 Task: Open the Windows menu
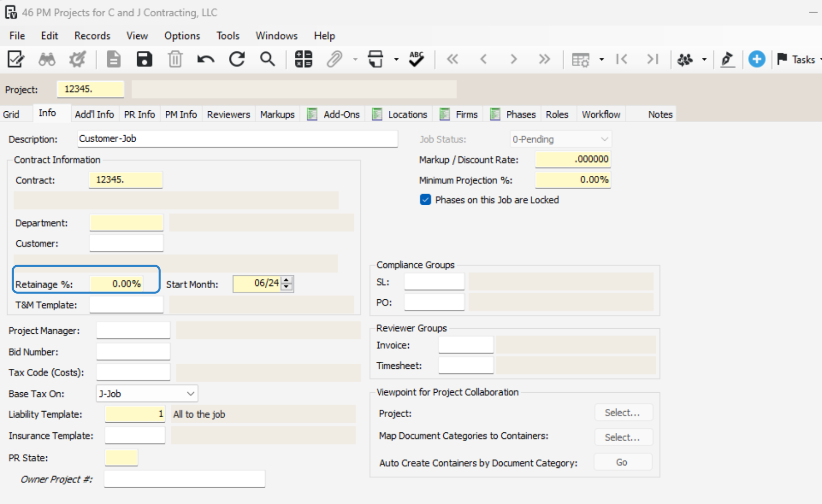[x=277, y=36]
